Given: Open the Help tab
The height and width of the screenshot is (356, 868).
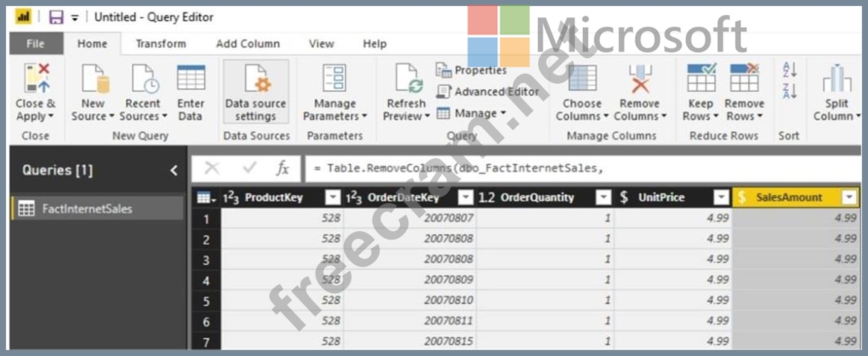Looking at the screenshot, I should (375, 44).
